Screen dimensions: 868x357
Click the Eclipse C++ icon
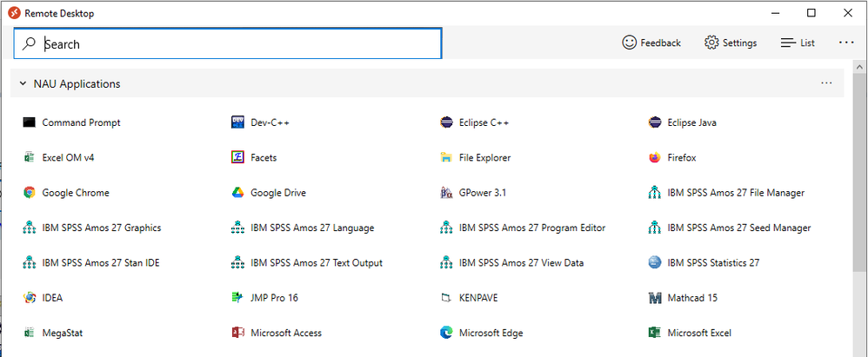(x=446, y=122)
